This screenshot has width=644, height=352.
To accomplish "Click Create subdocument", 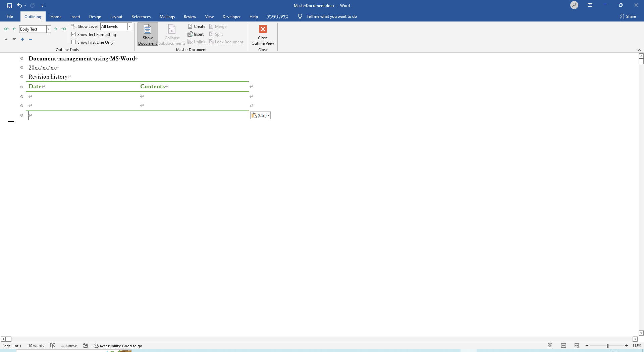I will [x=197, y=27].
